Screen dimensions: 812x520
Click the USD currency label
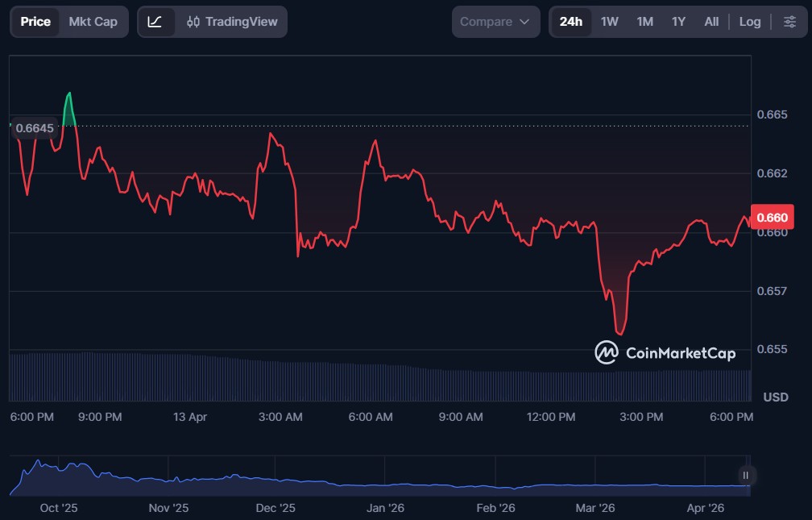pyautogui.click(x=775, y=397)
